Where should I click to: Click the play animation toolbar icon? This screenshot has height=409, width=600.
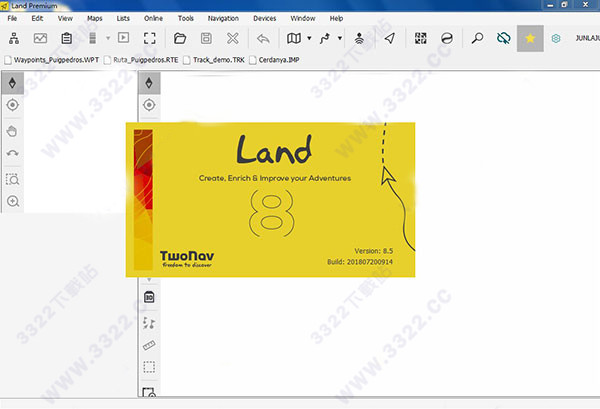[123, 37]
